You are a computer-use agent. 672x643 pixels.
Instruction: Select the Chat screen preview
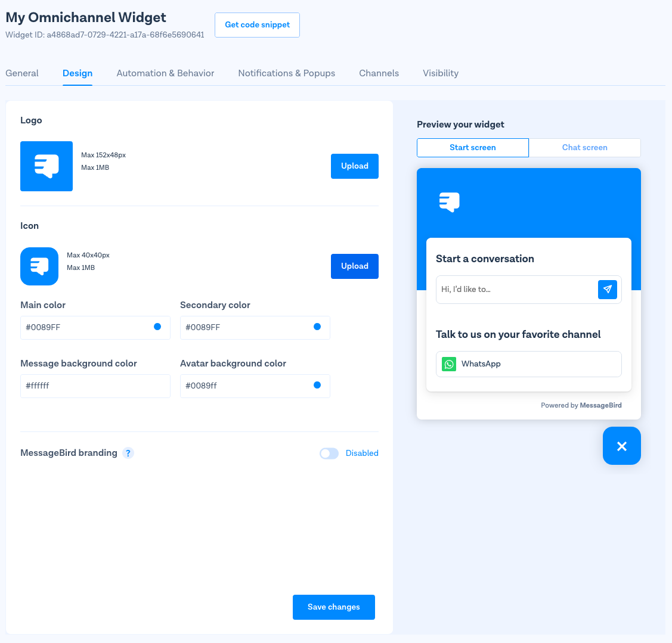(584, 148)
